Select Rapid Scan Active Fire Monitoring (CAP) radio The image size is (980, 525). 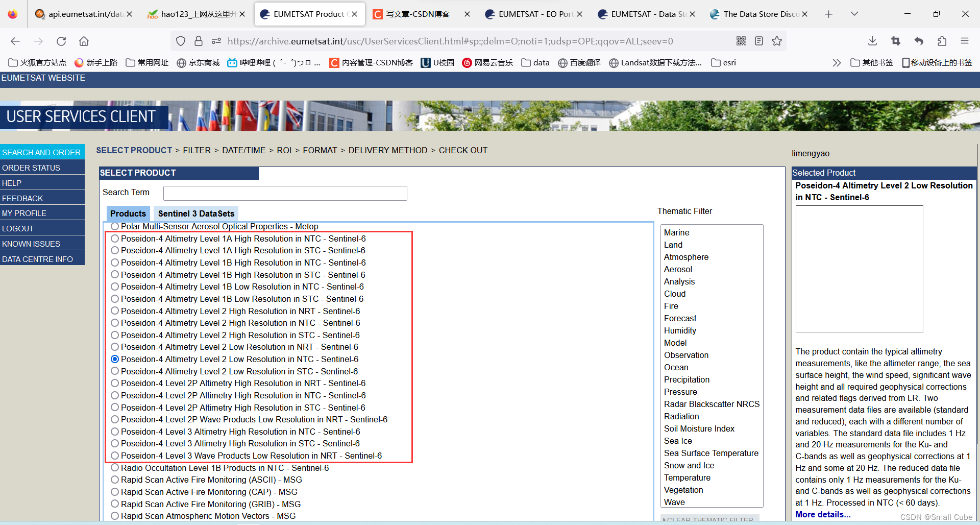115,492
